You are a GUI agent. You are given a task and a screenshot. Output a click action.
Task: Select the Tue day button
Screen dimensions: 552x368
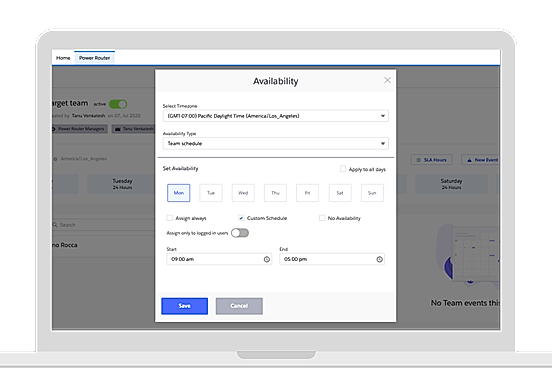click(211, 193)
